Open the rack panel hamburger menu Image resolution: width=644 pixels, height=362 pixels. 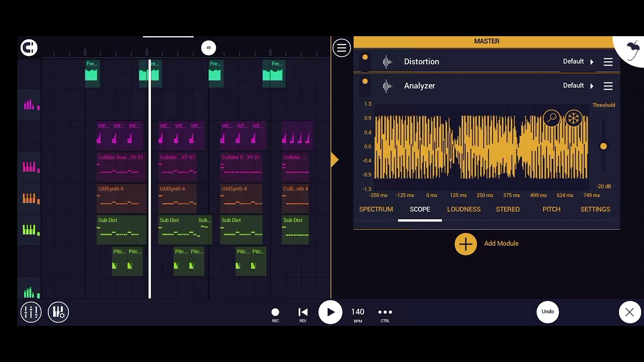(342, 48)
